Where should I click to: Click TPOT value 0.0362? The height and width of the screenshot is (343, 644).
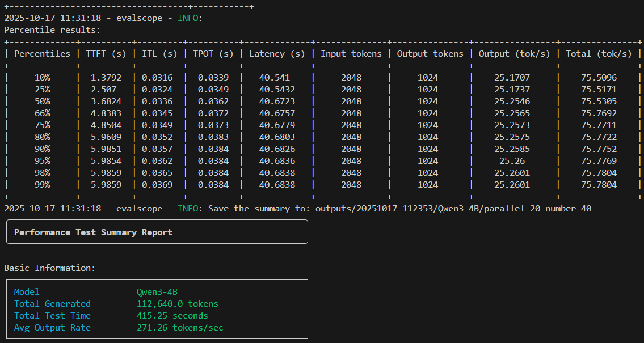click(x=213, y=101)
